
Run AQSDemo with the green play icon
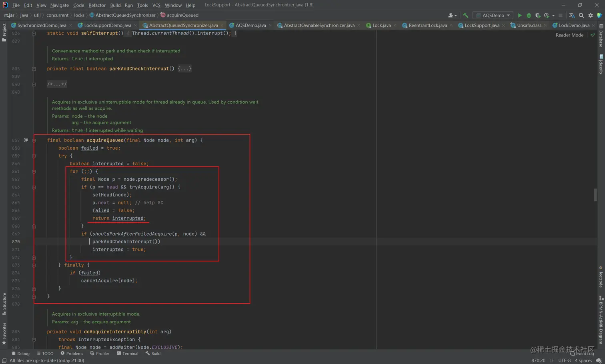pyautogui.click(x=520, y=15)
